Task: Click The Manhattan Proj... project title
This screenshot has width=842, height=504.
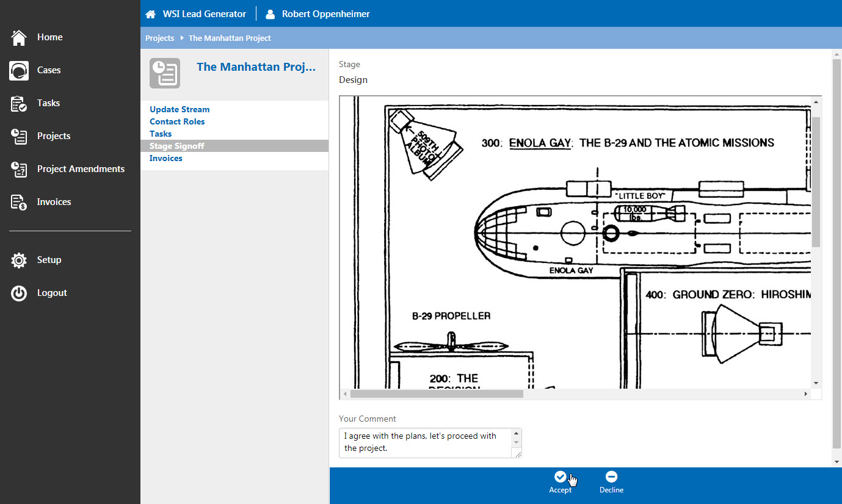Action: point(256,67)
